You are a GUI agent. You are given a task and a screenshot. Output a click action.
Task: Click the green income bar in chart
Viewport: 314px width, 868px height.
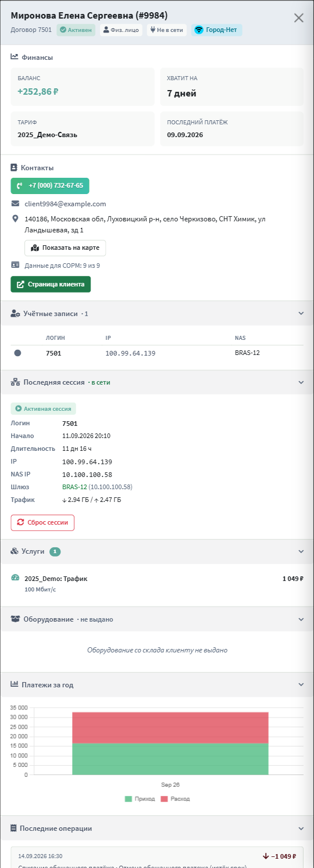pos(170,759)
